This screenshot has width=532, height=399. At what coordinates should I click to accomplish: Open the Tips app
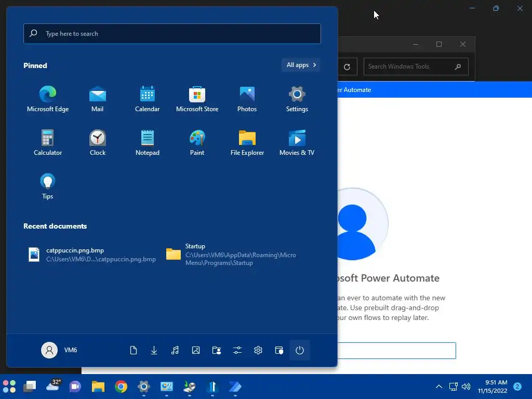pos(47,186)
